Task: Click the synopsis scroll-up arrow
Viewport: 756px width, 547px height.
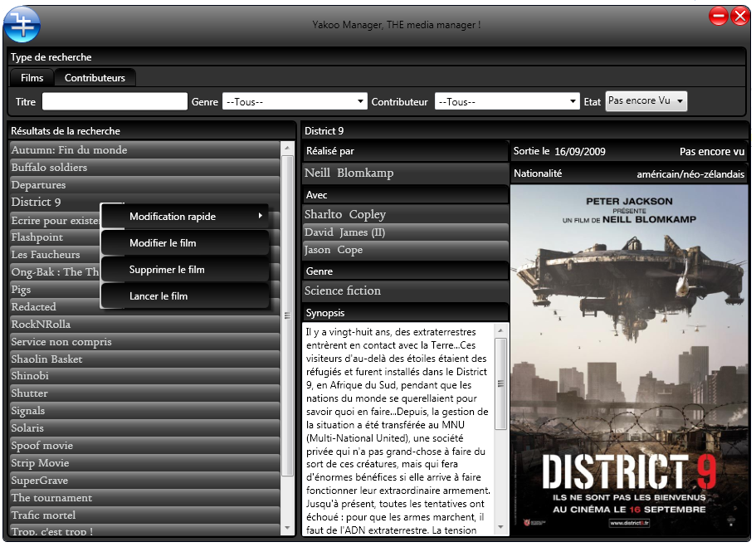Action: click(x=500, y=330)
